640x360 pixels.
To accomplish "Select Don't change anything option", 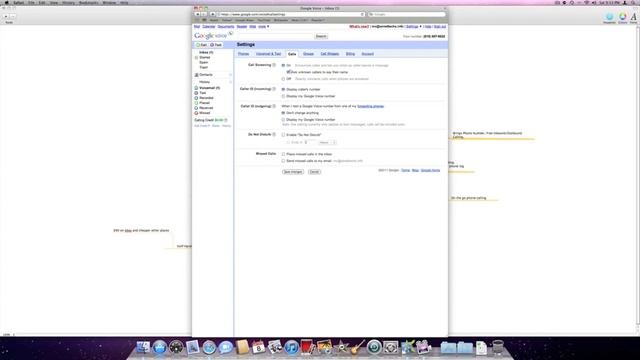I will click(x=283, y=113).
